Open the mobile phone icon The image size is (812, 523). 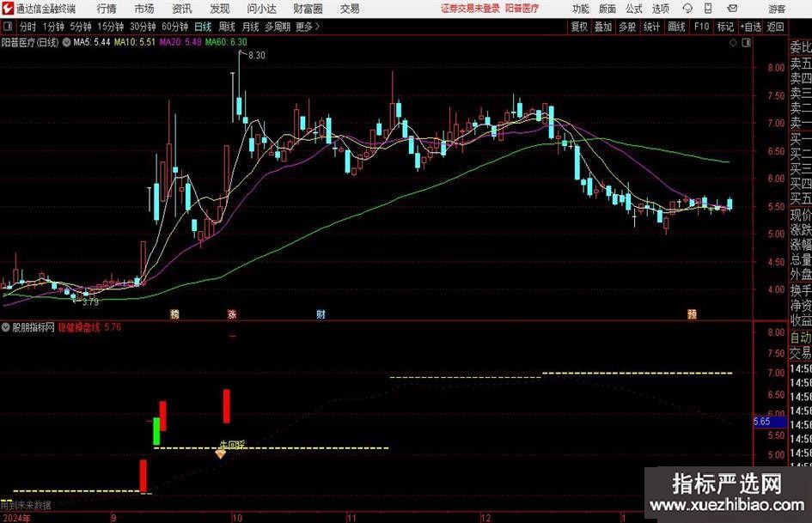(708, 9)
